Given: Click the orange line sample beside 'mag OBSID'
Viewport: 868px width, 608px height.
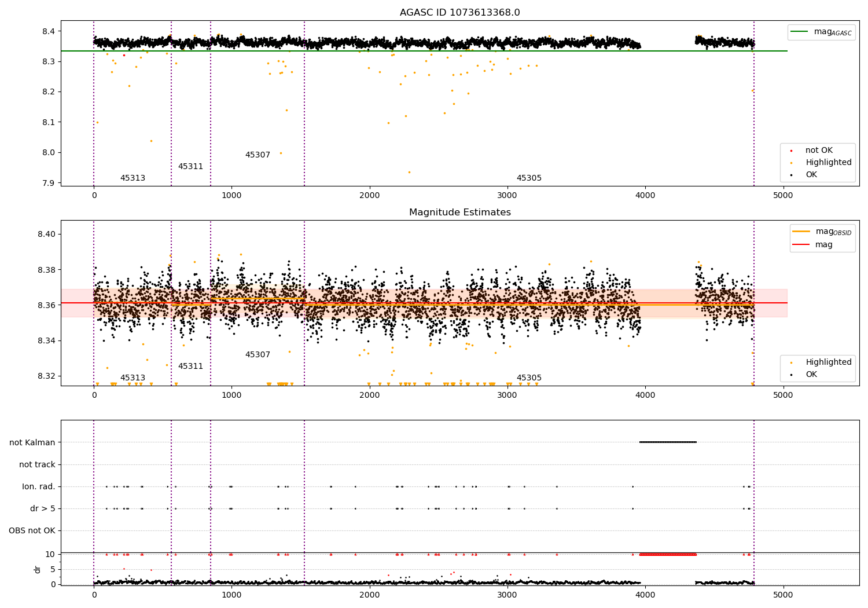Looking at the screenshot, I should [x=801, y=232].
